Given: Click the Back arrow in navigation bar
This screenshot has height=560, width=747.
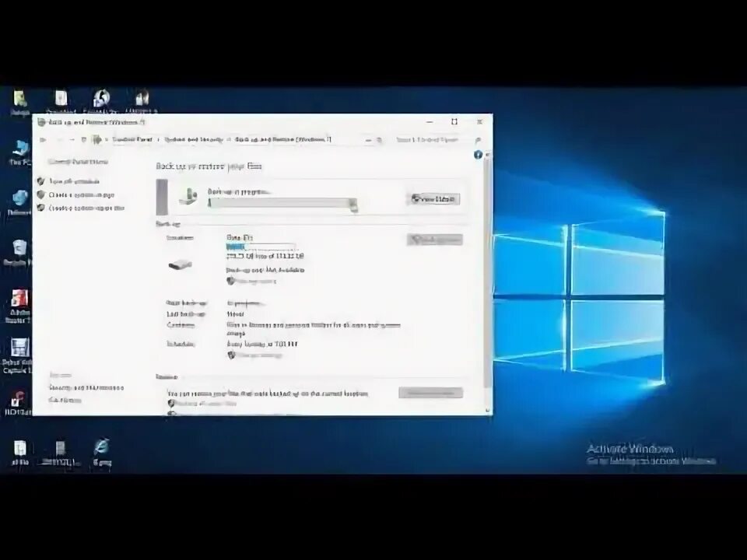Looking at the screenshot, I should pos(43,139).
